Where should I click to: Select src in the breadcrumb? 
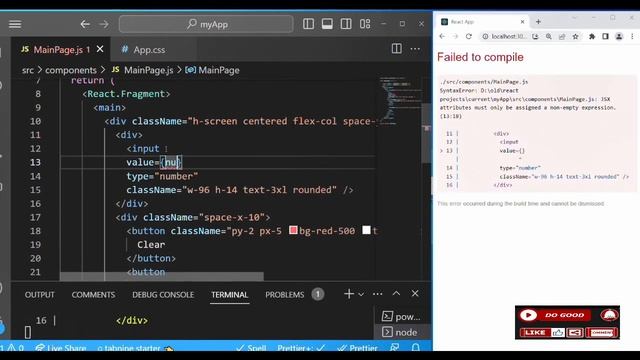tap(28, 70)
